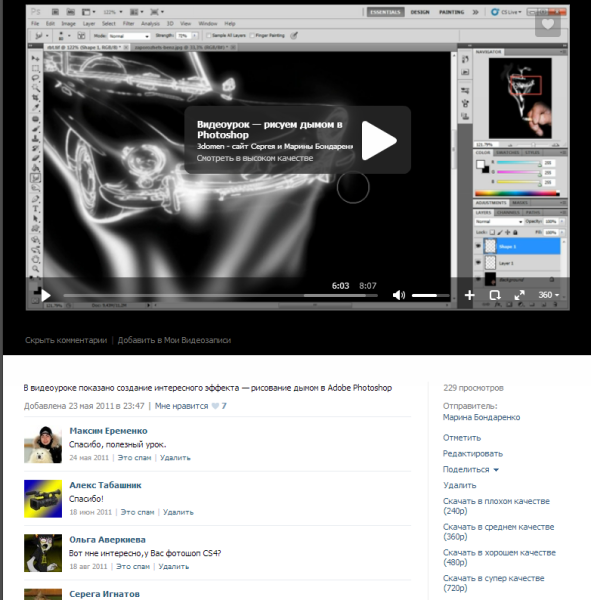Open Максим Еременко profile name link

click(108, 431)
